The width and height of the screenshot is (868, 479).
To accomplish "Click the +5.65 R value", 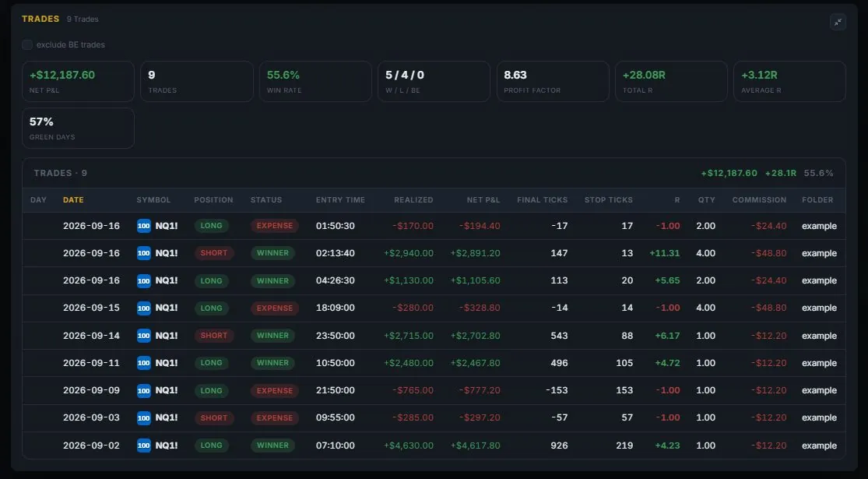I will click(668, 280).
